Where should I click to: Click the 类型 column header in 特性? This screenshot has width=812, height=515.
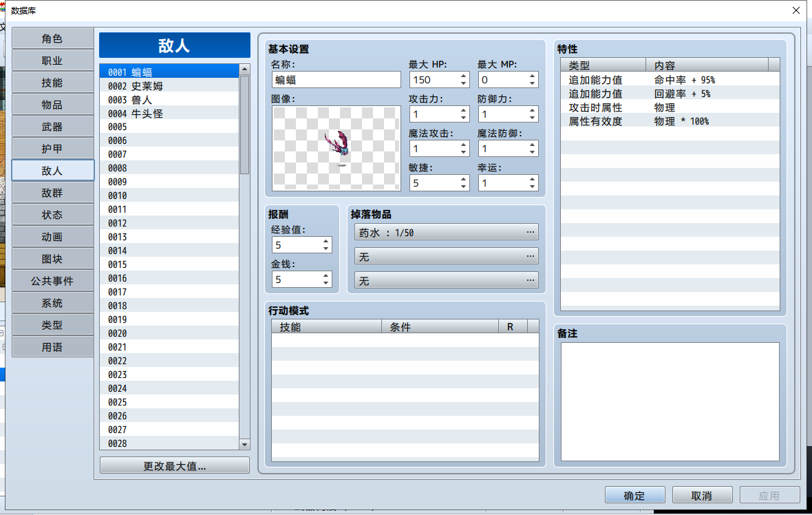click(603, 65)
